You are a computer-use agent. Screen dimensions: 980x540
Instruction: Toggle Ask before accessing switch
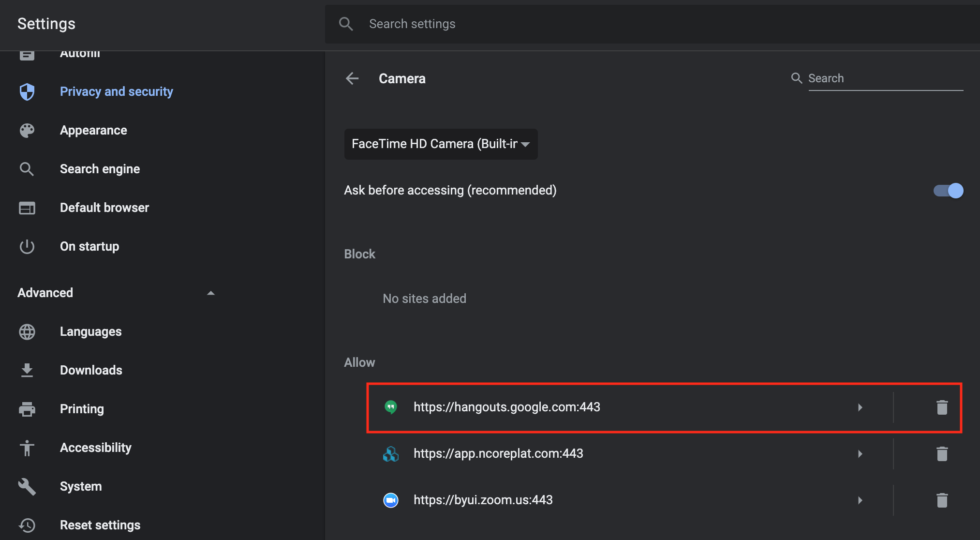click(948, 191)
